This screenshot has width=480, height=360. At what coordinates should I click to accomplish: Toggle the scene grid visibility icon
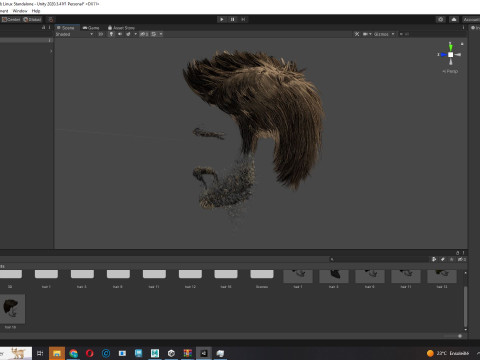coord(154,34)
